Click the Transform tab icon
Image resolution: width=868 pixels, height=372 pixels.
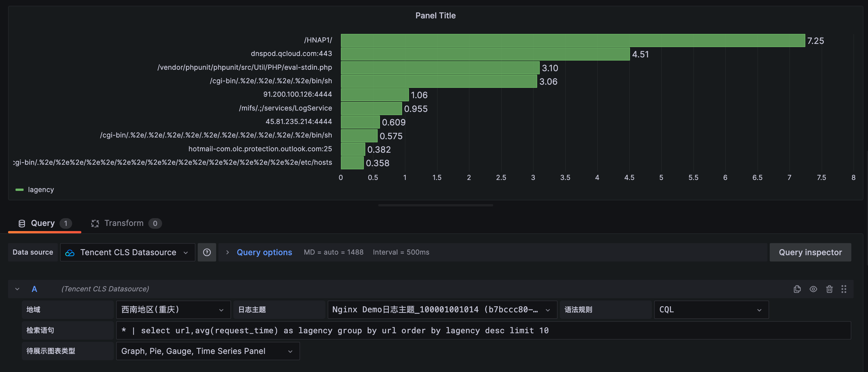pos(95,224)
